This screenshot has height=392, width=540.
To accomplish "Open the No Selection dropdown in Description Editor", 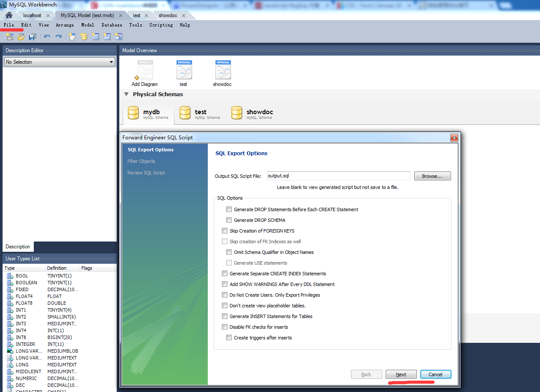I will (59, 62).
